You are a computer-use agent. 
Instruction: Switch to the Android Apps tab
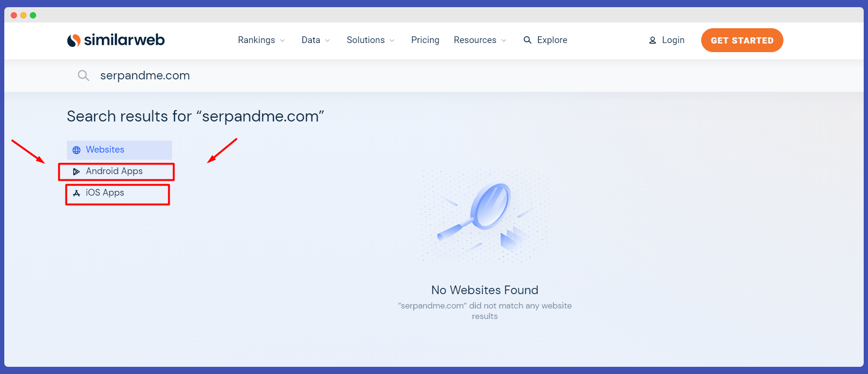tap(119, 171)
